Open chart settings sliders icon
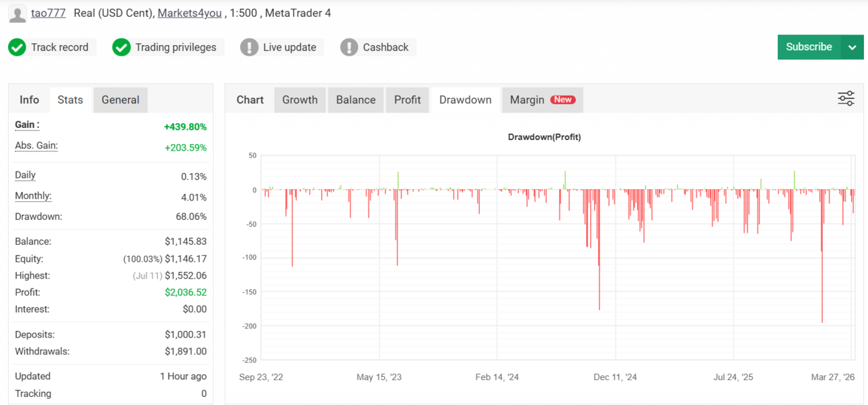 [x=846, y=99]
